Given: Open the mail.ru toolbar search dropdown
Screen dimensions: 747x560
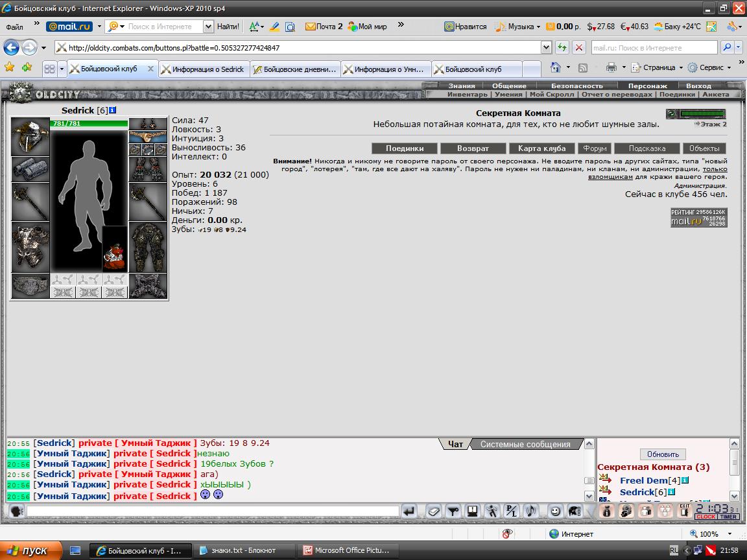Looking at the screenshot, I should tap(209, 27).
